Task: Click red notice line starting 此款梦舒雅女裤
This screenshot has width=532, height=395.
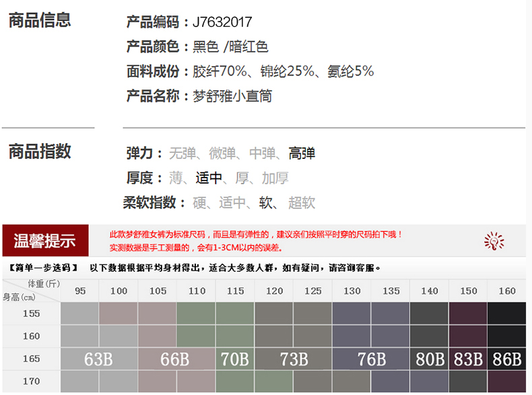Action: pos(256,235)
